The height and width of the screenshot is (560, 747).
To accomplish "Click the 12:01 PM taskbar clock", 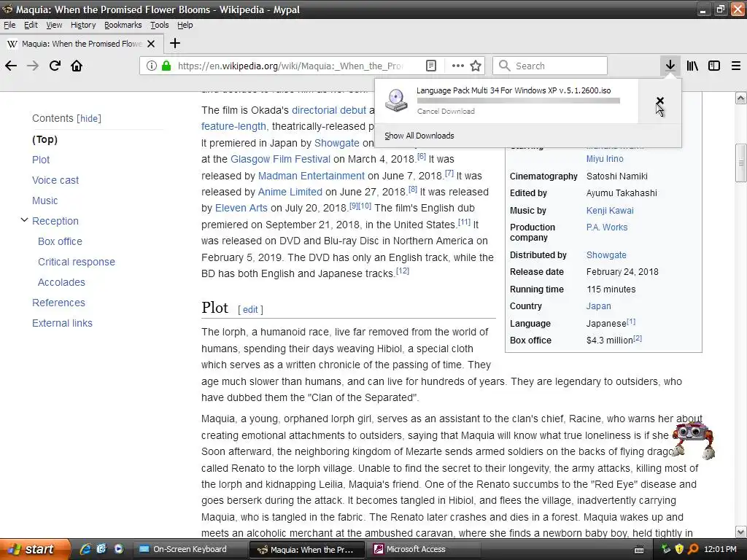I will pyautogui.click(x=720, y=550).
